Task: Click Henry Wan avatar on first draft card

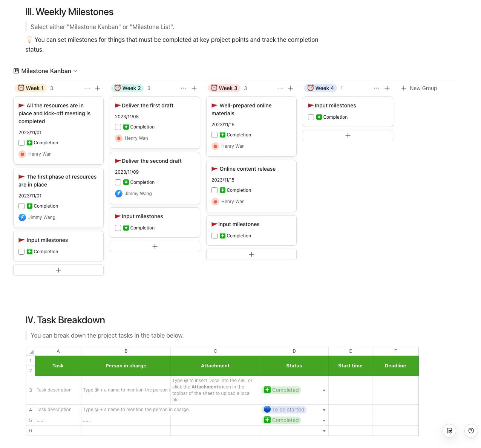Action: pyautogui.click(x=119, y=138)
